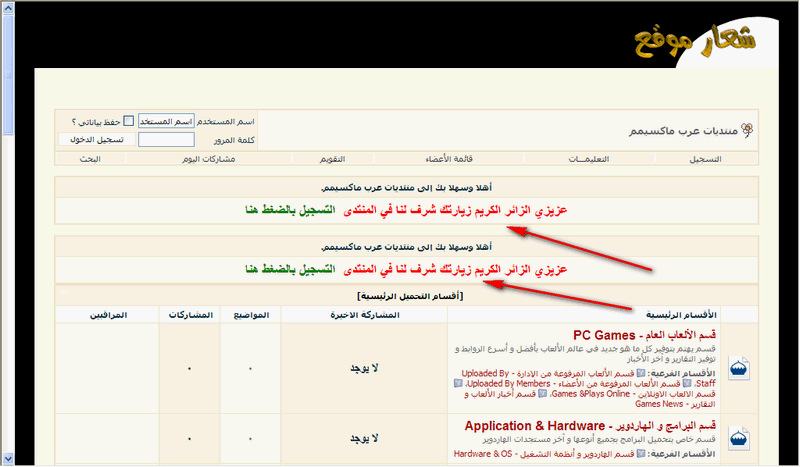Open the Uploaded By Members subforum link
This screenshot has height=467, width=800.
(573, 383)
